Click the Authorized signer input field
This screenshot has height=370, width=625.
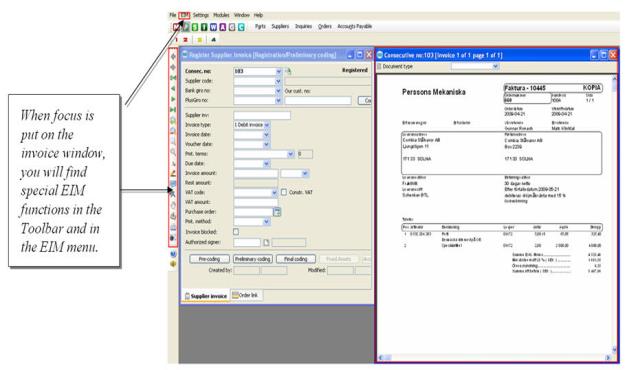(x=247, y=242)
